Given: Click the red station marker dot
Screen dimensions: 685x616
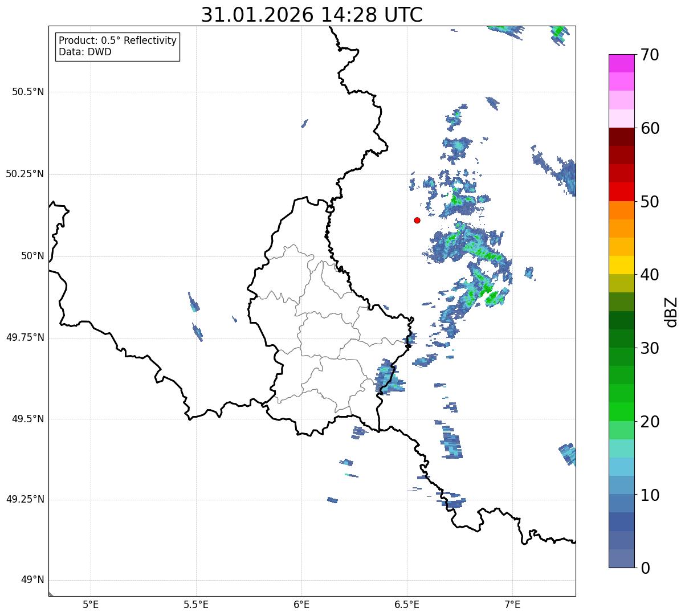Looking at the screenshot, I should 417,220.
